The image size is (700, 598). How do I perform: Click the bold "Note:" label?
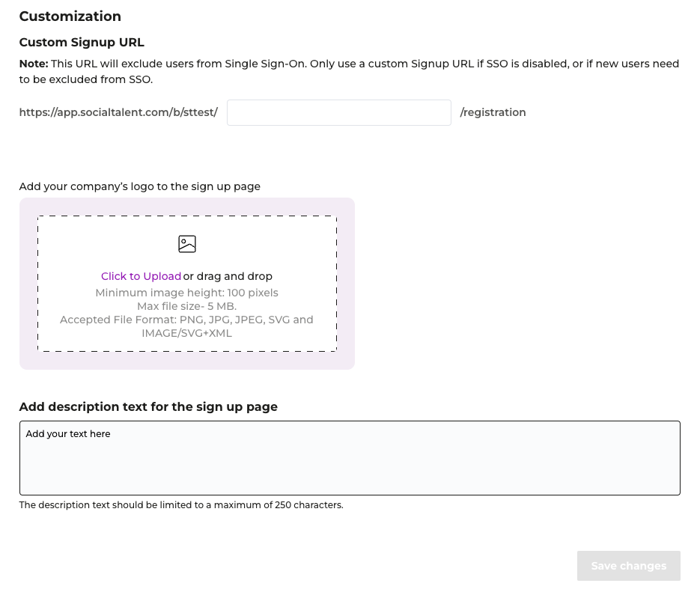[x=34, y=64]
